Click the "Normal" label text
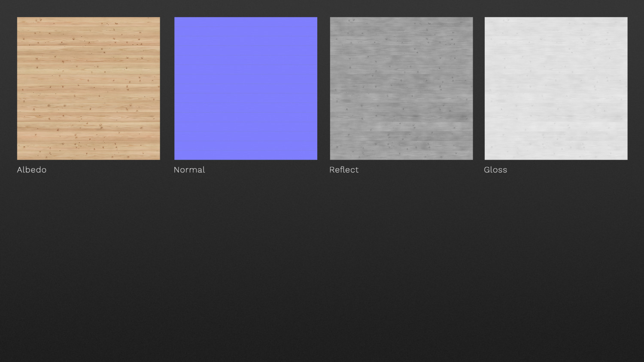The width and height of the screenshot is (644, 362). [189, 170]
